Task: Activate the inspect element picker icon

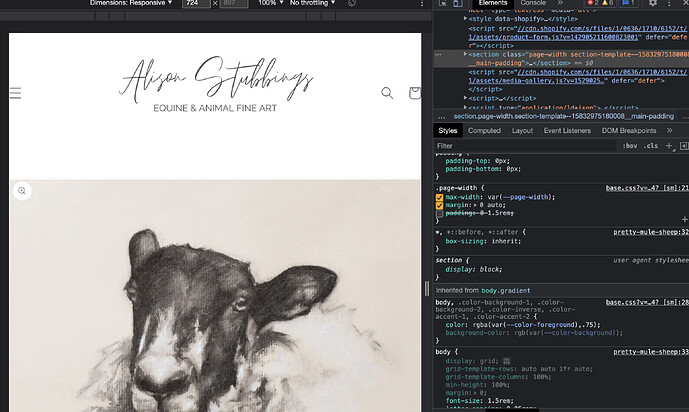Action: [x=443, y=3]
